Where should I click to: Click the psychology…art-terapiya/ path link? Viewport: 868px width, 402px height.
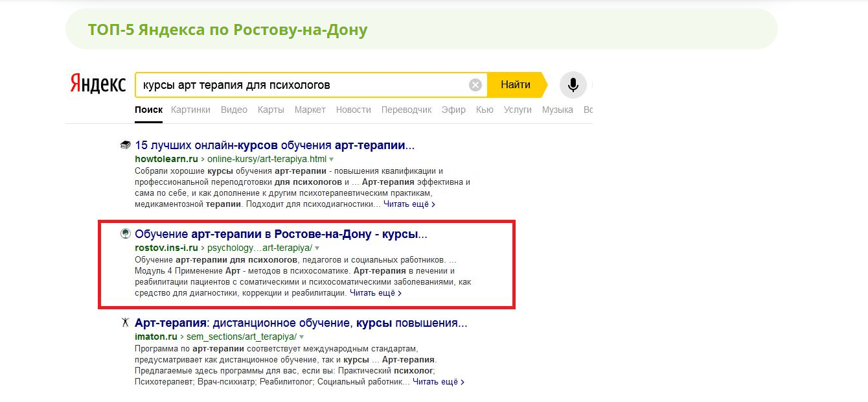260,248
